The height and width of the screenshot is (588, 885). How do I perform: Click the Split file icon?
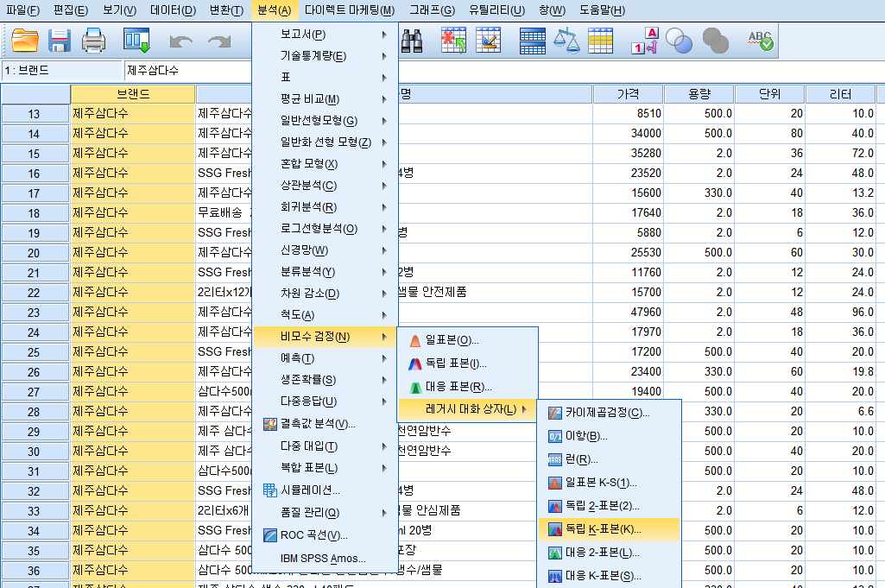532,41
